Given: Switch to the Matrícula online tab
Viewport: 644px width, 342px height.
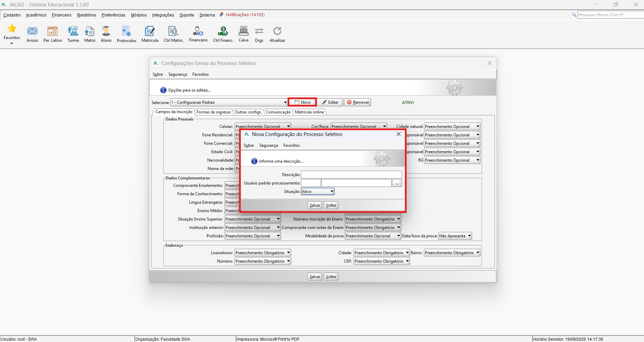Looking at the screenshot, I should (x=309, y=112).
